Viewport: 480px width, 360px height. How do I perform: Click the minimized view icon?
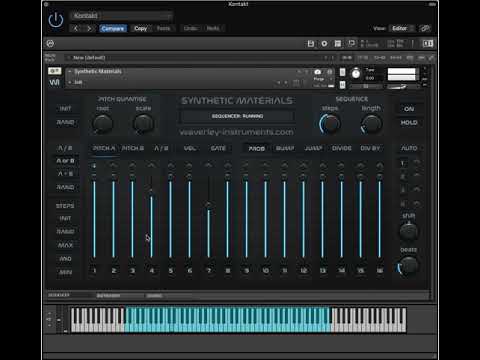pos(351,44)
